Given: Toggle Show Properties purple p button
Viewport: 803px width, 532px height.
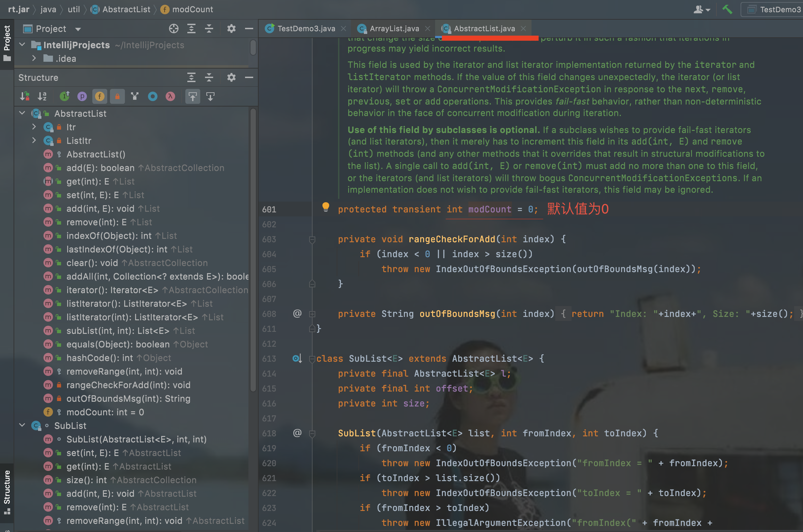Looking at the screenshot, I should tap(82, 97).
